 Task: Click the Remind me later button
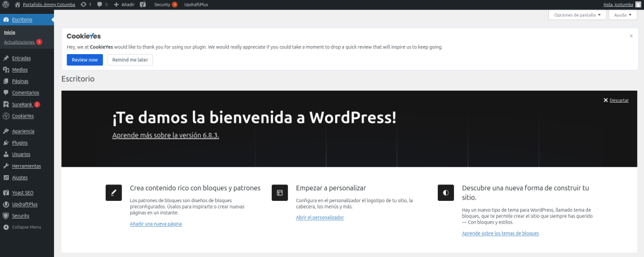(x=130, y=60)
